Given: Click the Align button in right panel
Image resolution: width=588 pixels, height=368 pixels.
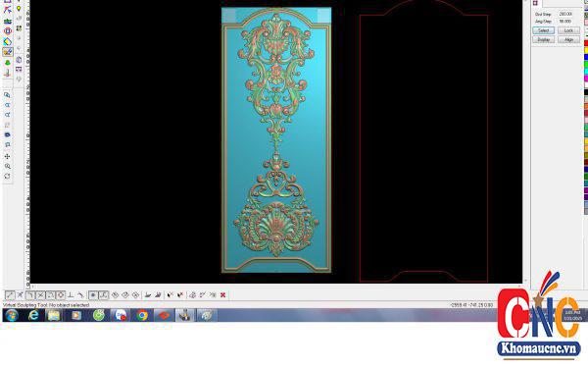Looking at the screenshot, I should [x=568, y=39].
